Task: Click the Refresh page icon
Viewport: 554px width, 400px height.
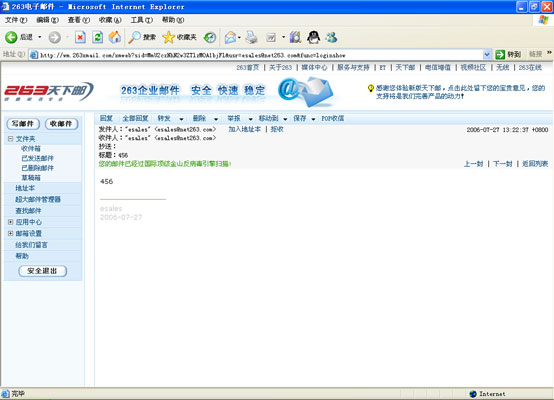Action: pos(98,37)
